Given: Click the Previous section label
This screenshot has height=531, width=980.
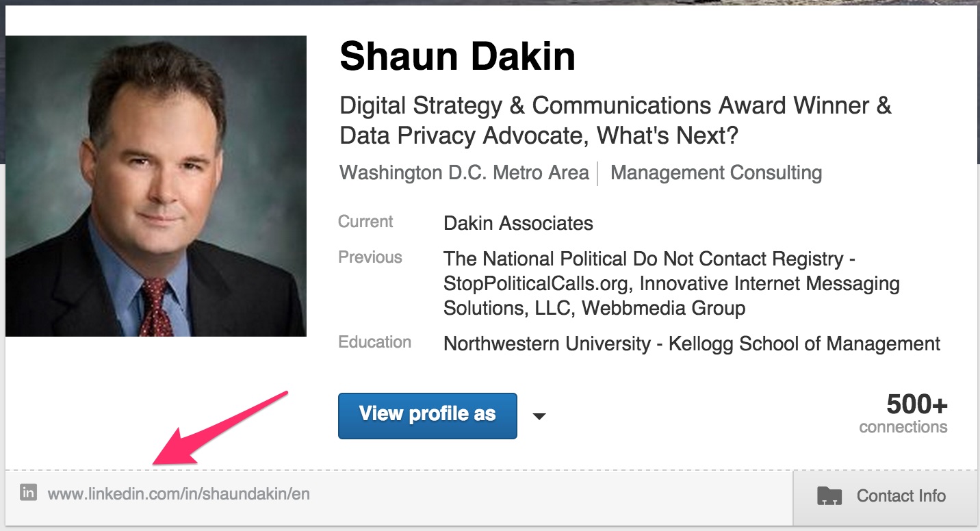Looking at the screenshot, I should [370, 257].
